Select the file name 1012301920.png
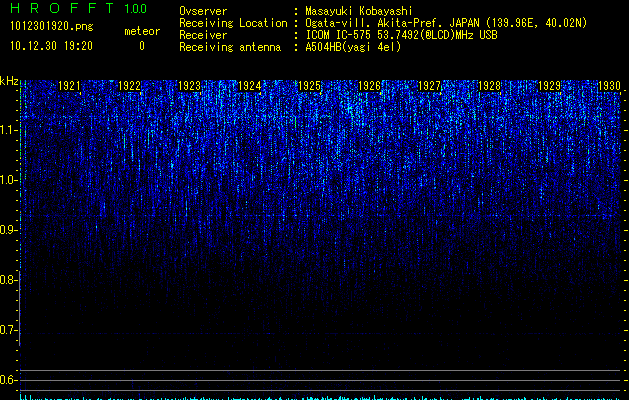Screen dimensions: 629x400 [52, 26]
